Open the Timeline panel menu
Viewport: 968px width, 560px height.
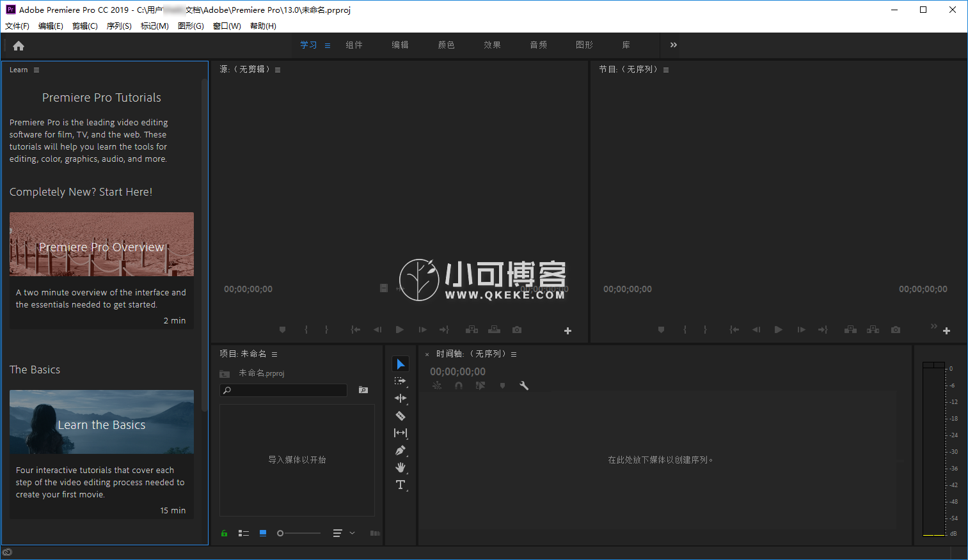pyautogui.click(x=514, y=354)
